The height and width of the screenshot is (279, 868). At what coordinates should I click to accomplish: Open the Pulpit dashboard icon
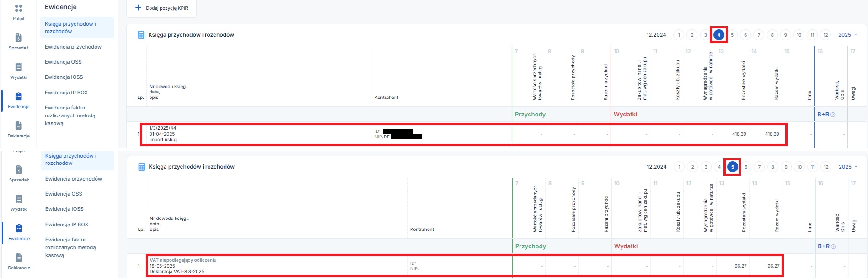point(19,9)
